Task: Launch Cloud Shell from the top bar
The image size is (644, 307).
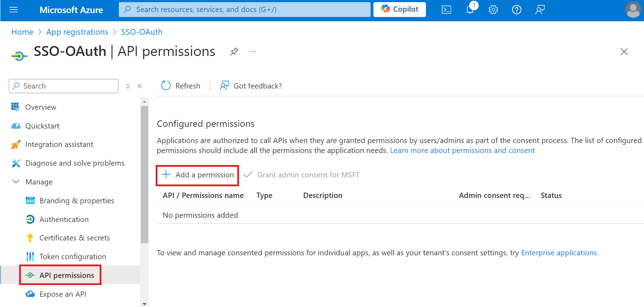Action: (x=446, y=10)
